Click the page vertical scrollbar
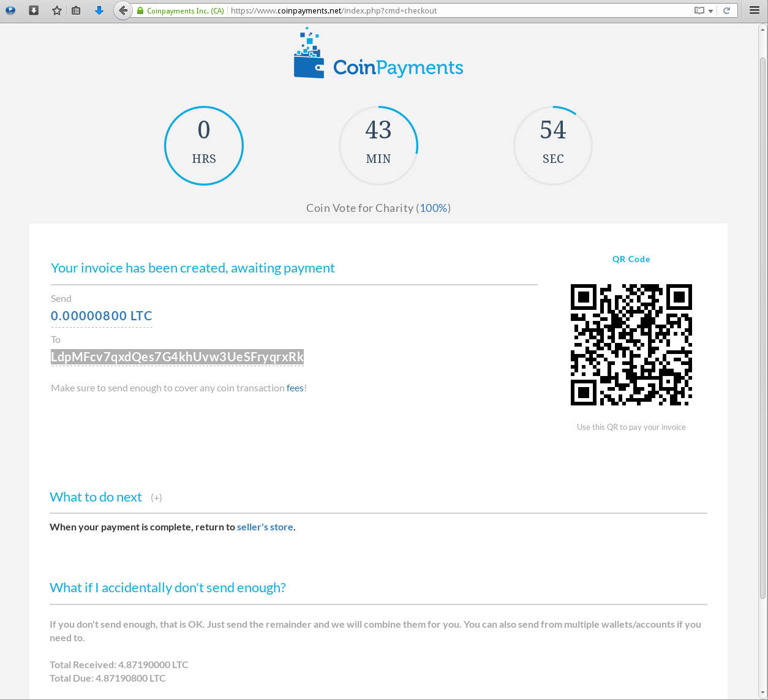 (x=762, y=328)
